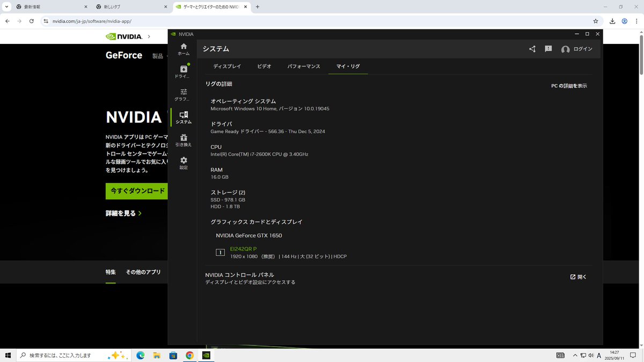The height and width of the screenshot is (362, 644).
Task: Click the browser vertical scrollbar
Action: (641, 56)
